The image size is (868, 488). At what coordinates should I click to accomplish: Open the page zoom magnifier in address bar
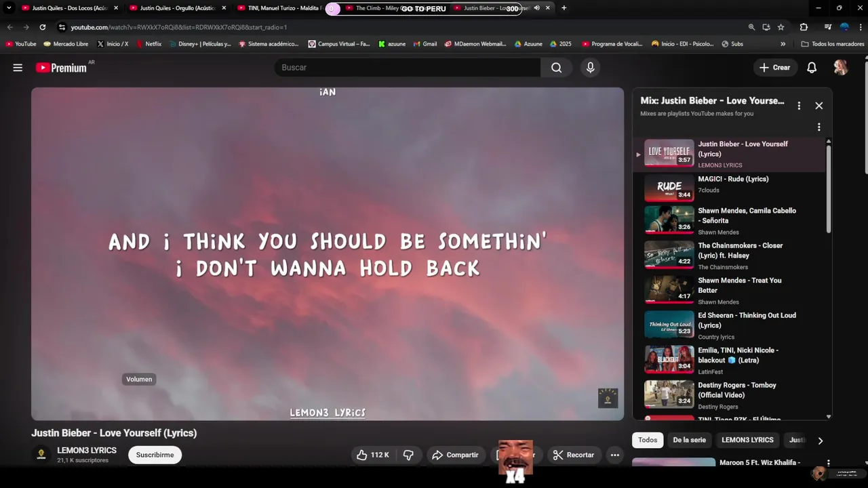751,27
